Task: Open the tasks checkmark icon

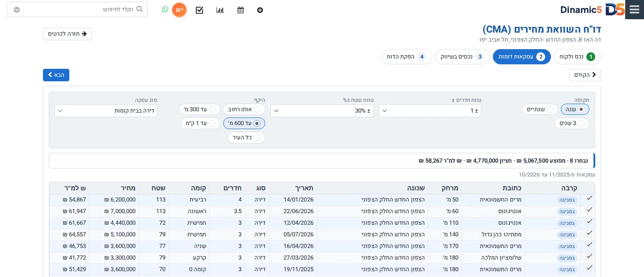Action: 199,10
